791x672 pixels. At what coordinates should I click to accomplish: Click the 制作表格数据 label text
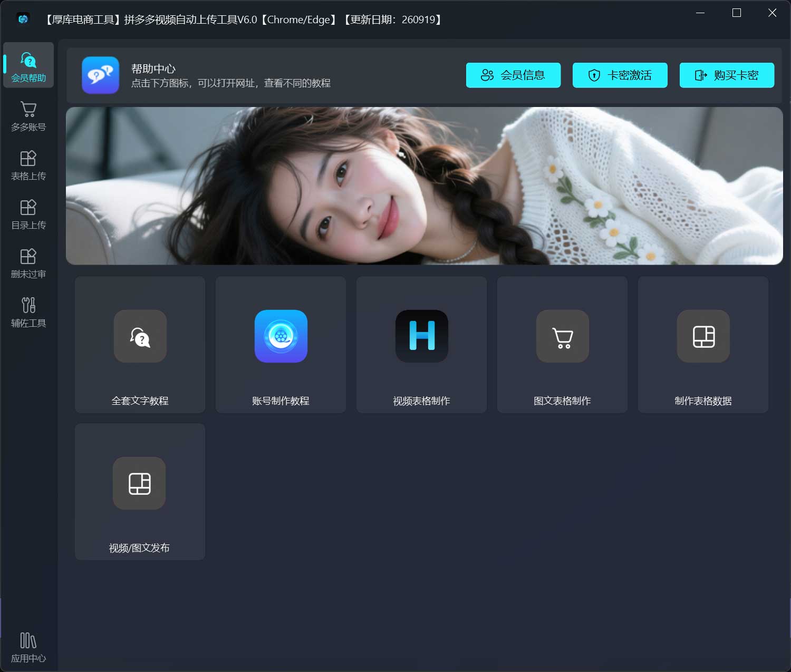click(x=703, y=401)
